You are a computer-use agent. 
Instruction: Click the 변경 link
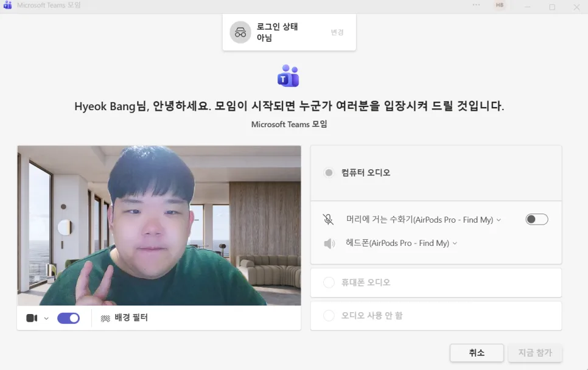point(337,32)
